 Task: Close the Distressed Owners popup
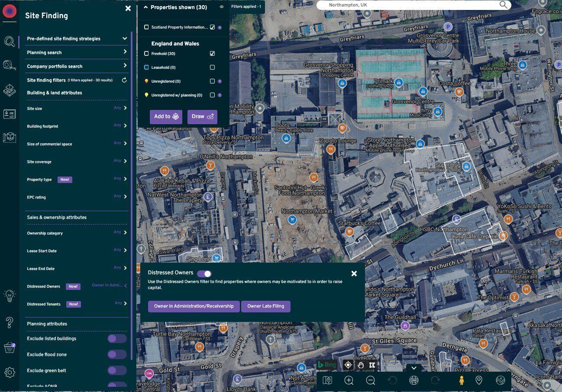354,273
